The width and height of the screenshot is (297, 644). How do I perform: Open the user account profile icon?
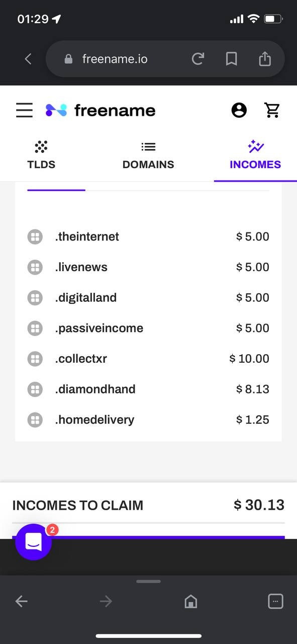click(239, 110)
